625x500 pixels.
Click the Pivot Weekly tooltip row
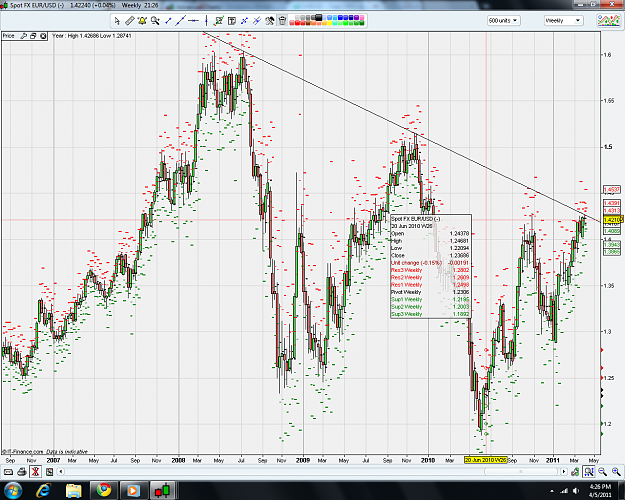[x=430, y=292]
